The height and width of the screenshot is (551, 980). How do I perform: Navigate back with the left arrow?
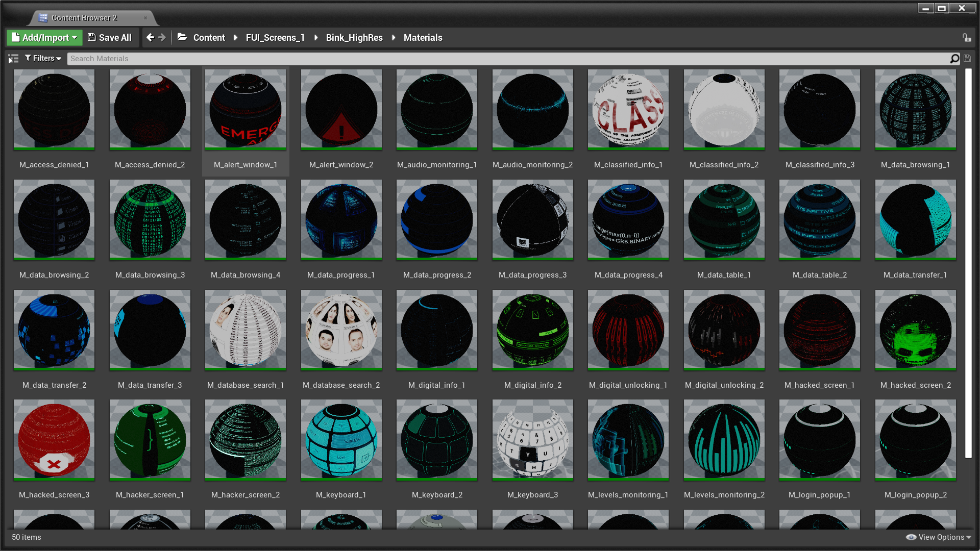tap(150, 37)
